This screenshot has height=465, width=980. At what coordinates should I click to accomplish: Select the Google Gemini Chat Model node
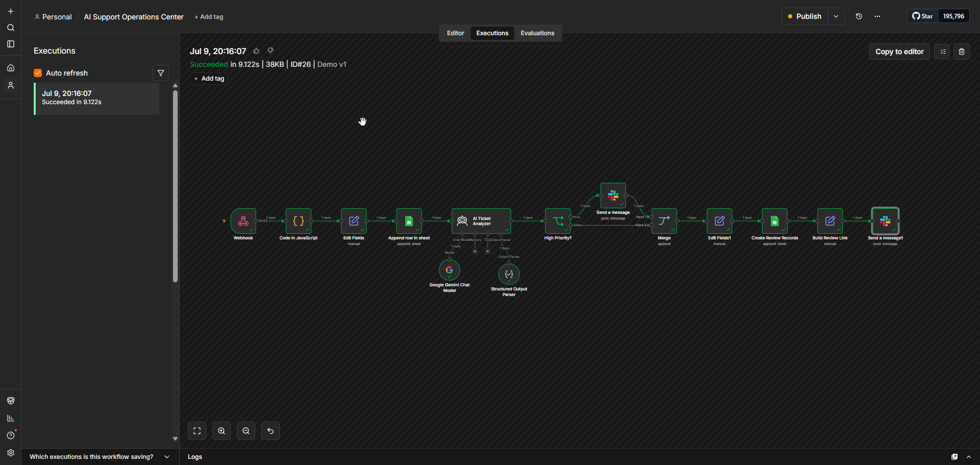coord(450,270)
